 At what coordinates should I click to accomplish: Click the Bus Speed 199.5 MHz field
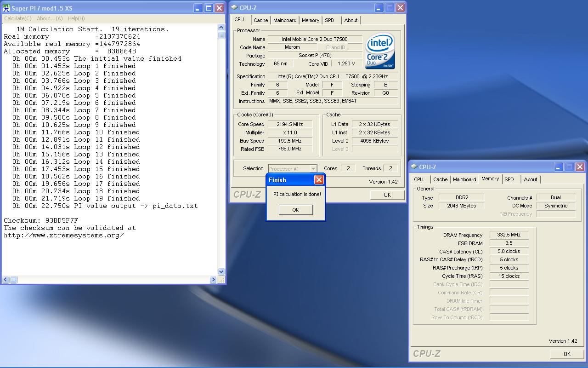(290, 141)
